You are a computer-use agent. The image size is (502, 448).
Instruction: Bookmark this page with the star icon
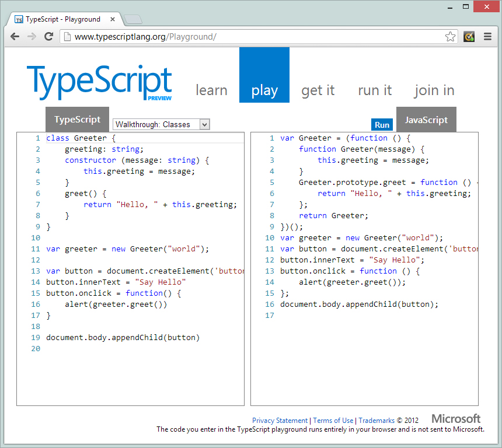pos(450,37)
